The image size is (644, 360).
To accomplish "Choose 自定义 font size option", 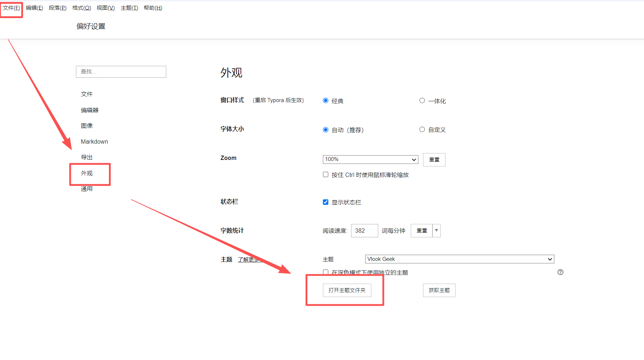I will pyautogui.click(x=422, y=130).
